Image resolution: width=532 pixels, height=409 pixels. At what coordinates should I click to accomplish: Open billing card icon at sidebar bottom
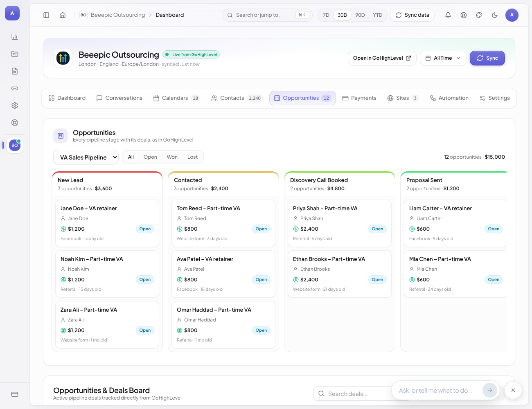pyautogui.click(x=15, y=394)
